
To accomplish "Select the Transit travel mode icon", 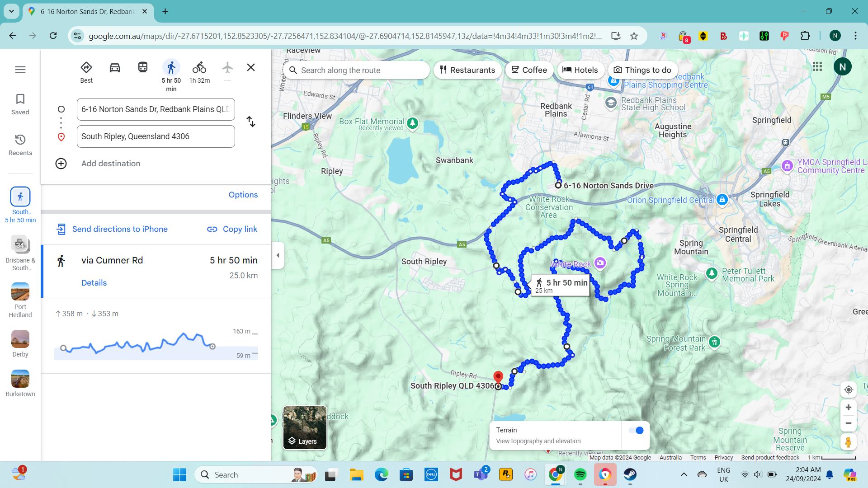I will [x=143, y=68].
